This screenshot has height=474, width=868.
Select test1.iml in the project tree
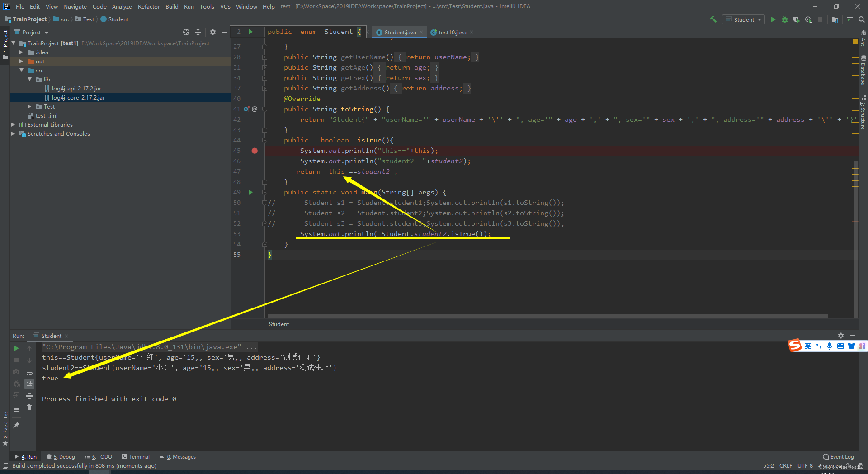46,115
